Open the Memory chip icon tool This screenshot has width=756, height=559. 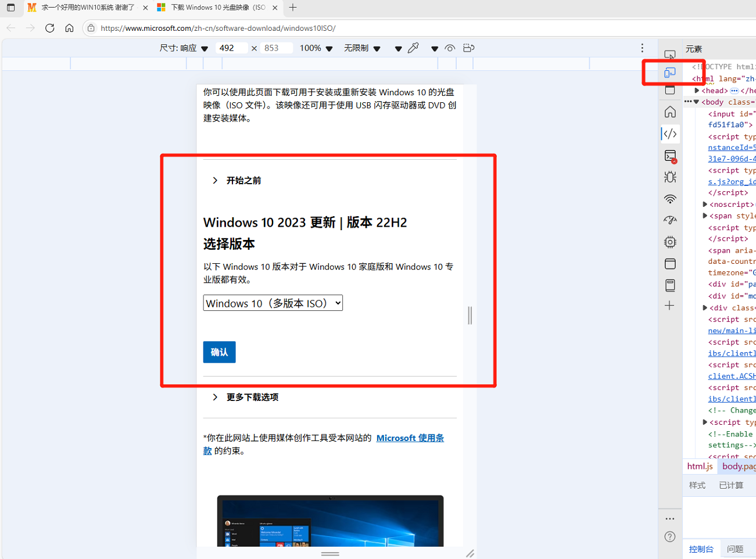[670, 242]
